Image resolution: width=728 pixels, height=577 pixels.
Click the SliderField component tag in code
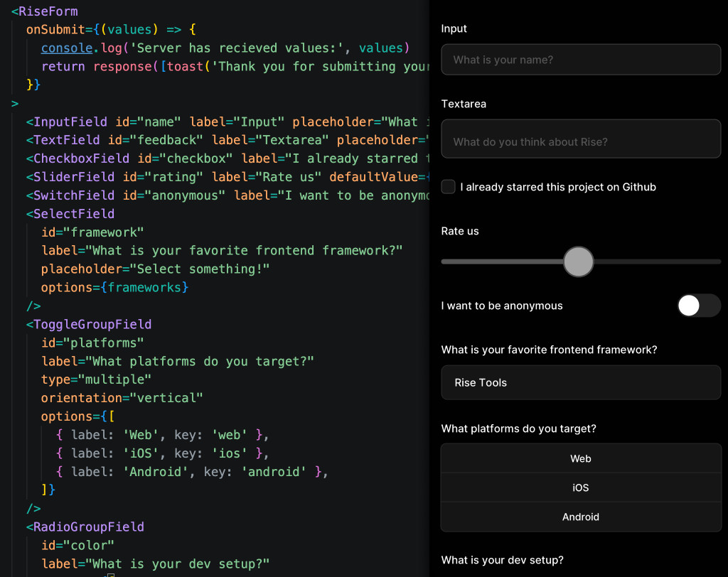[74, 177]
